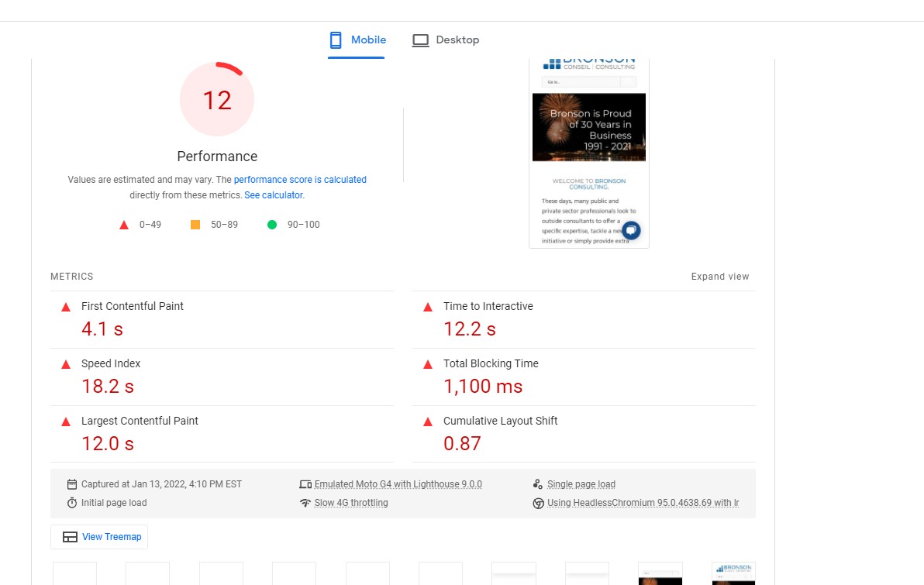Viewport: 924px width, 585px height.
Task: Click the Chromium icon beside Using HeadlessChromium
Action: coord(538,503)
